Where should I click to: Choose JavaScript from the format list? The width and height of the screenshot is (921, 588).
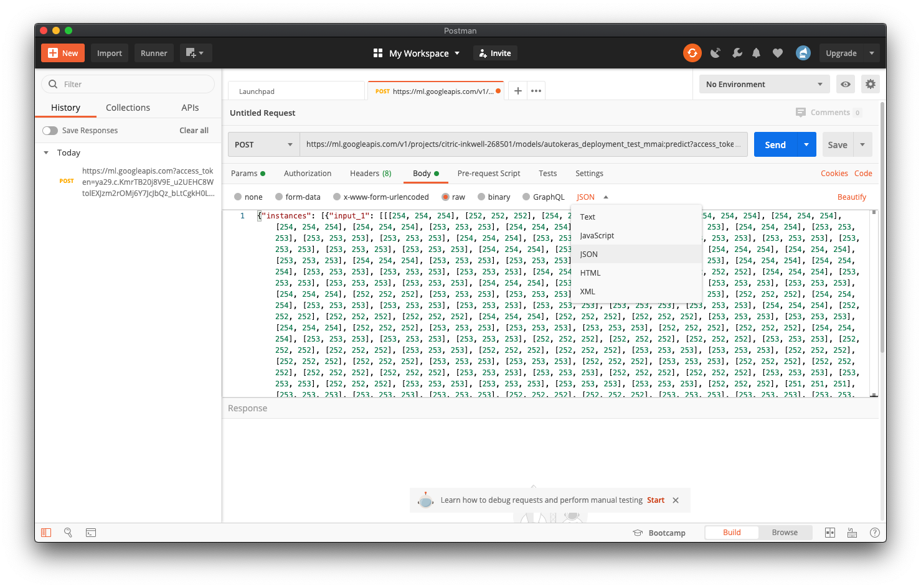coord(636,235)
